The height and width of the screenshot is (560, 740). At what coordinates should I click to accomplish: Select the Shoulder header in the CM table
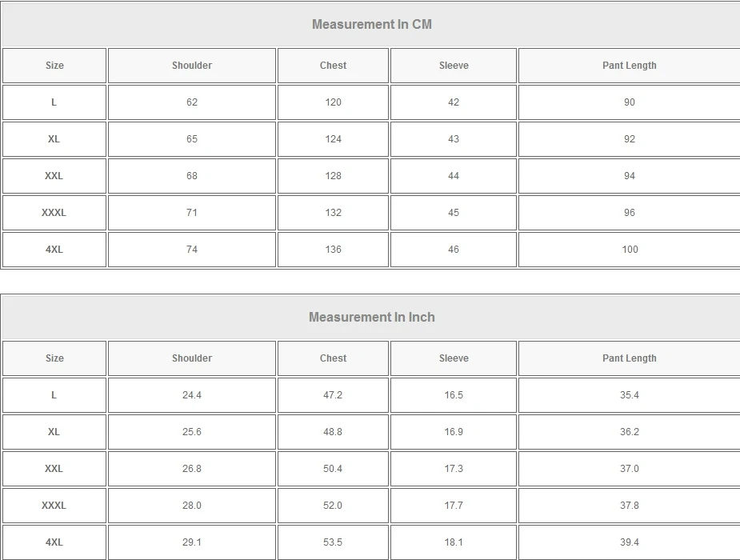(192, 66)
